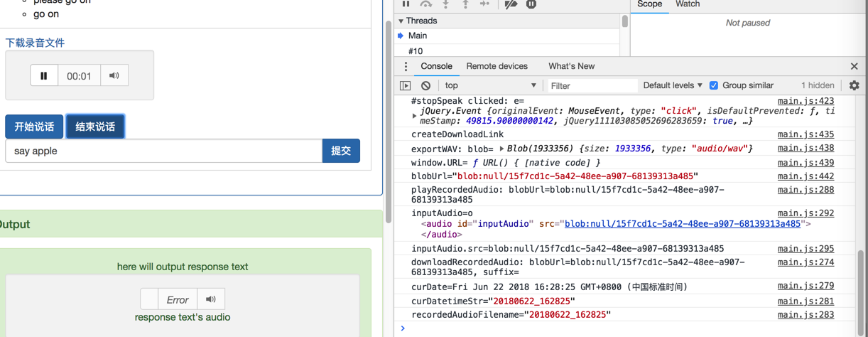
Task: Open source link main.js:295
Action: [x=805, y=249]
